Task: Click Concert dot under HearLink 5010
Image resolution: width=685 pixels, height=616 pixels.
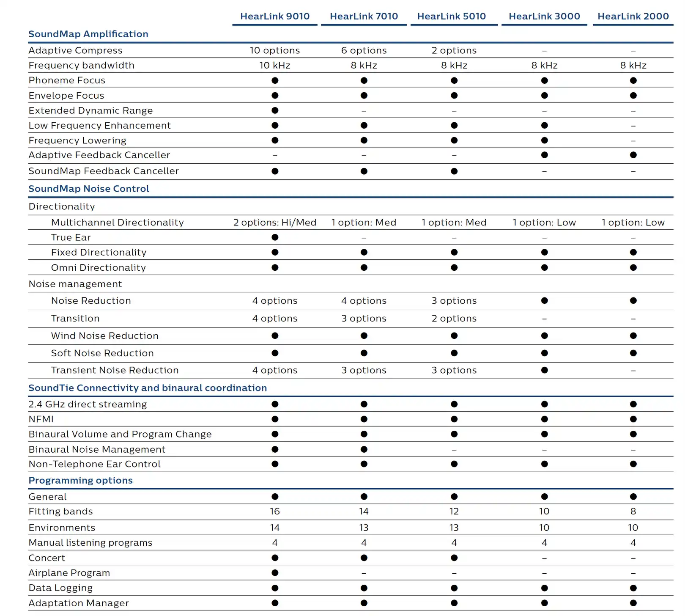Action: tap(454, 558)
